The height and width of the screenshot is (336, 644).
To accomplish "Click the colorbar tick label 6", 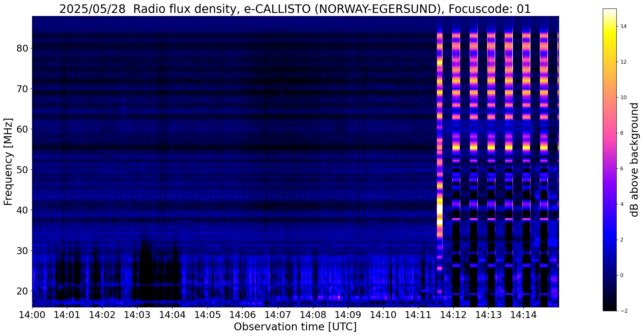I will click(621, 169).
